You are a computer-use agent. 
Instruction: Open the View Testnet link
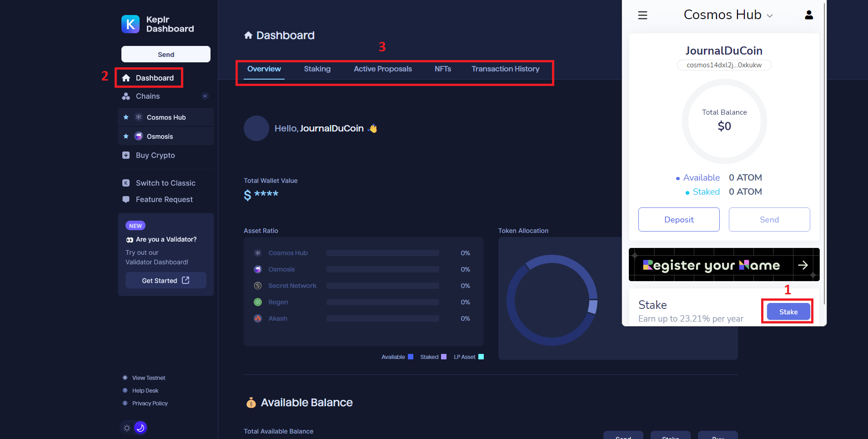tap(149, 378)
